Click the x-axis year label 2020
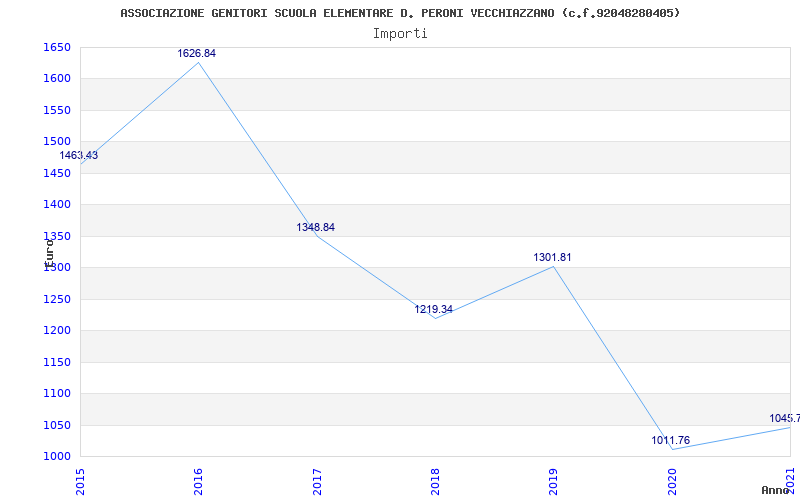This screenshot has width=800, height=500. coord(672,482)
